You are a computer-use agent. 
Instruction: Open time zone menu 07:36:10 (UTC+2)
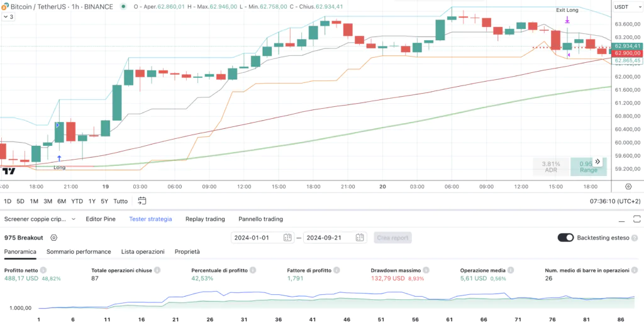pos(615,201)
